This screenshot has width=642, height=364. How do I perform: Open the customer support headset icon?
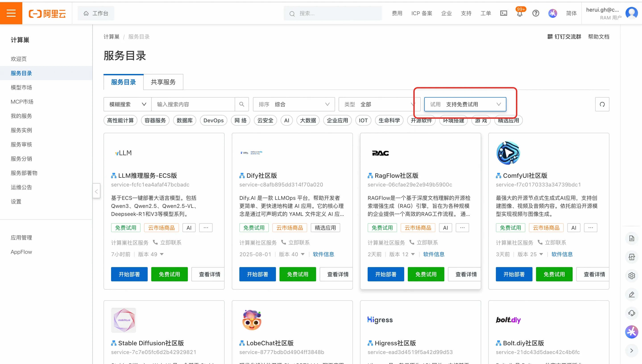click(632, 313)
